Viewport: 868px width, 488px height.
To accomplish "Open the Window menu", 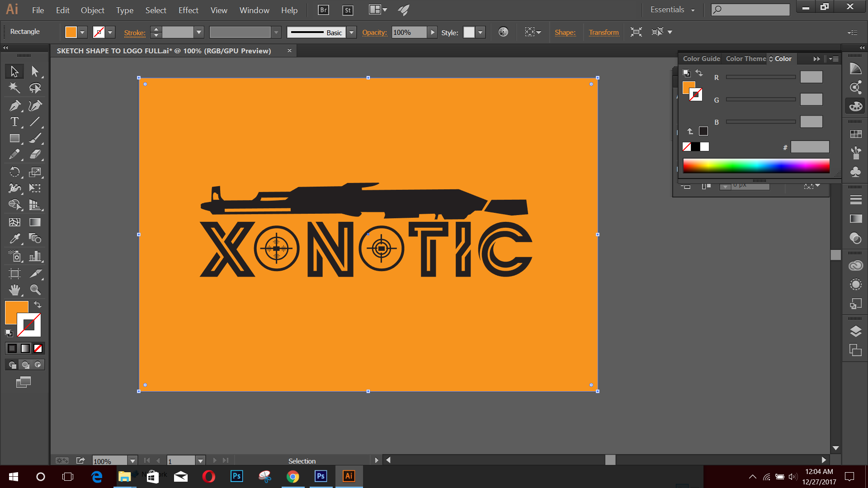I will point(254,10).
